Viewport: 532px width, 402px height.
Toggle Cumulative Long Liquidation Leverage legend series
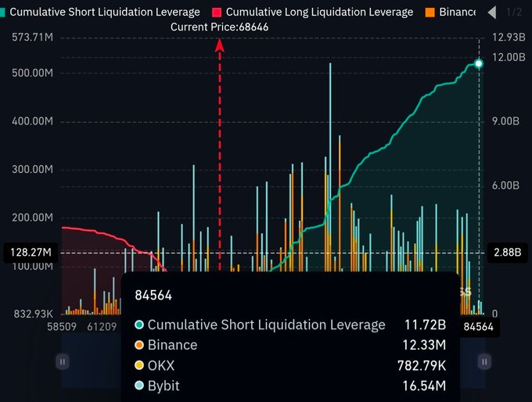313,12
